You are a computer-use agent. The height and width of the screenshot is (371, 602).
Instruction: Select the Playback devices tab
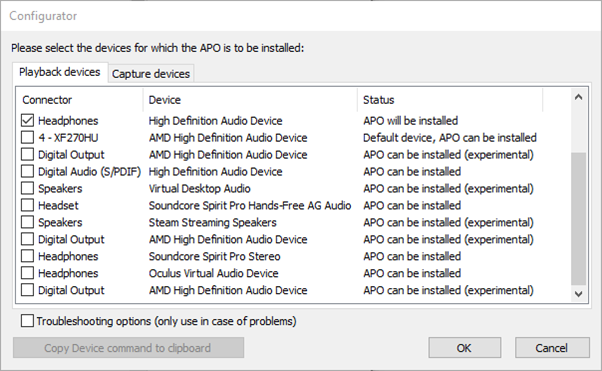(x=60, y=72)
